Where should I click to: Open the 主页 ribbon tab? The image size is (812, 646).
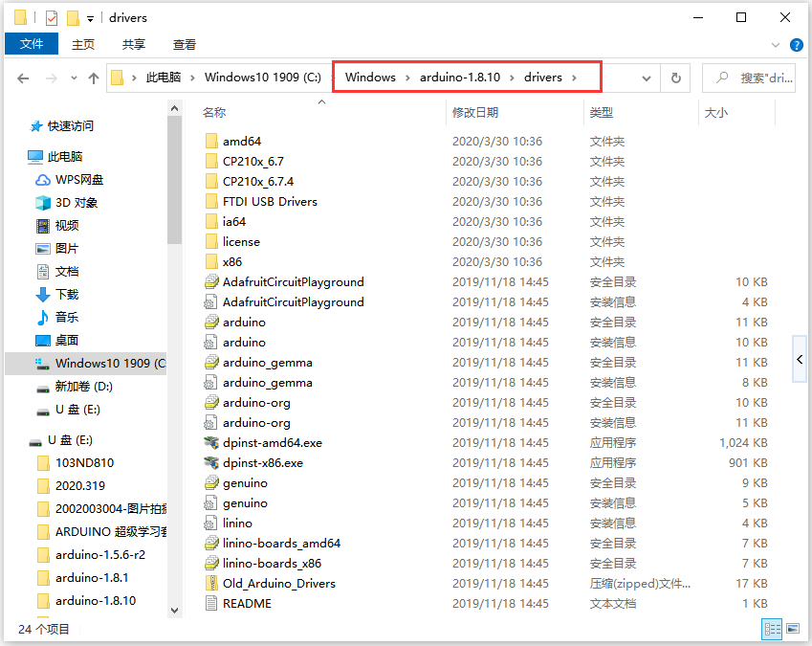click(83, 45)
